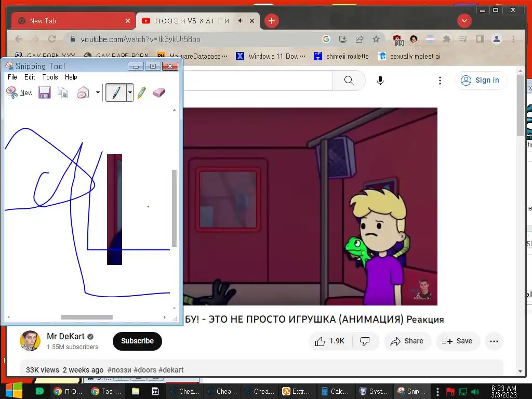Open the uBlock Origin extension showing 39
Screen dimensions: 532x399
click(x=397, y=39)
